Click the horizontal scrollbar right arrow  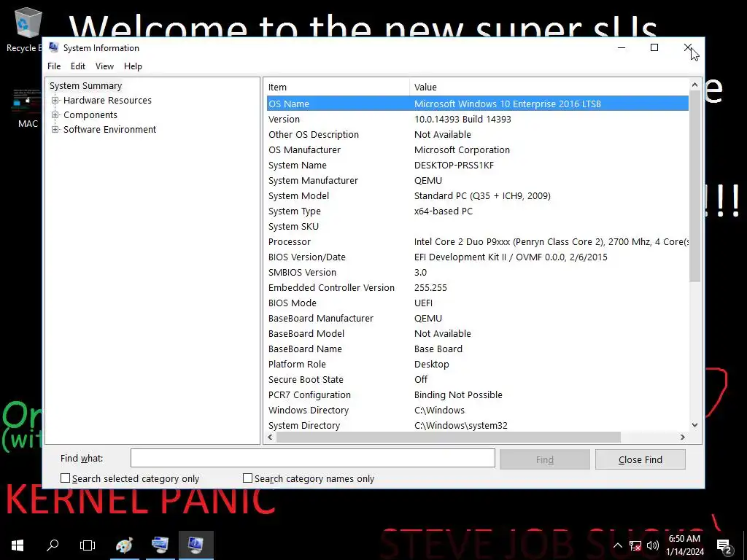pos(683,437)
